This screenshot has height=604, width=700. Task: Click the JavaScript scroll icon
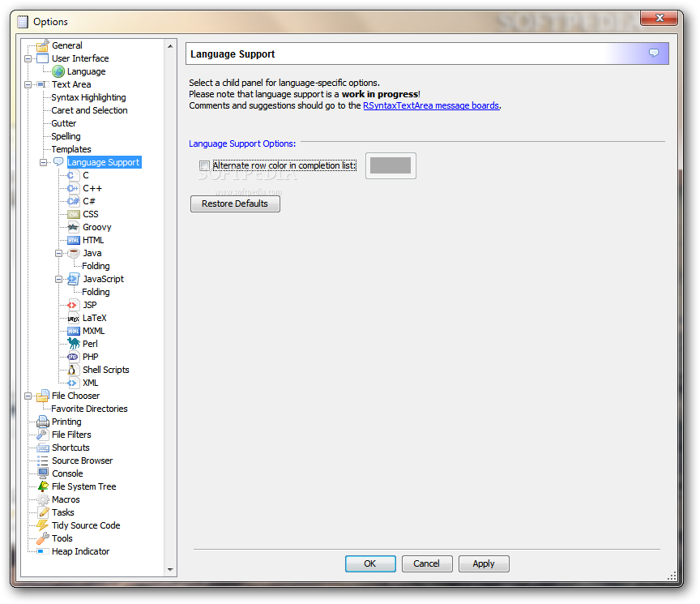click(73, 279)
